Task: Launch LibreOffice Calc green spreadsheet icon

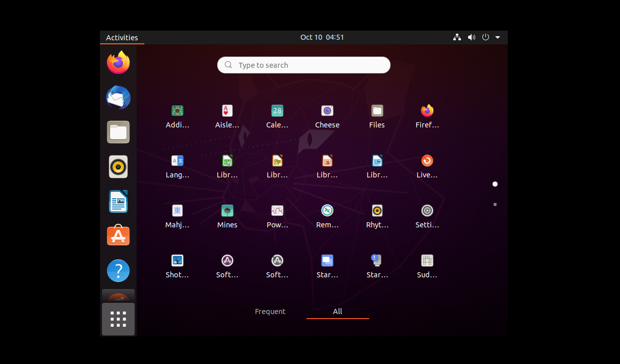Action: click(227, 166)
